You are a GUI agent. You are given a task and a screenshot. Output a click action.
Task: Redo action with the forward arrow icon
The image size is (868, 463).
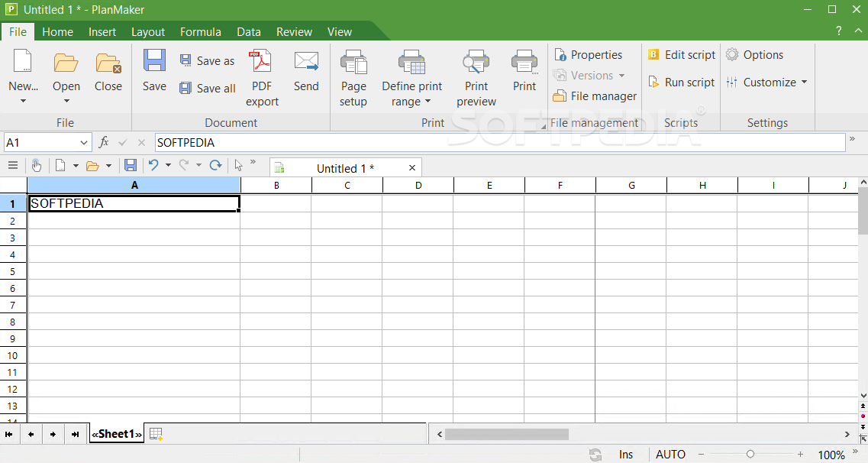coord(184,165)
